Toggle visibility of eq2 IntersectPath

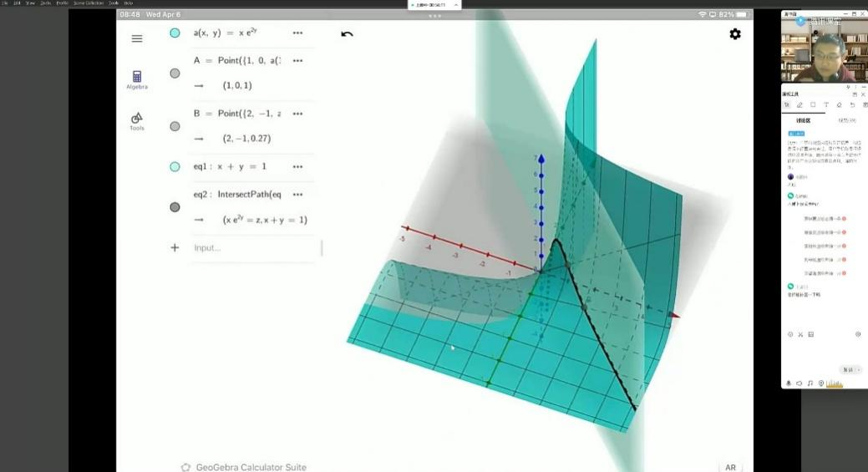pos(175,207)
